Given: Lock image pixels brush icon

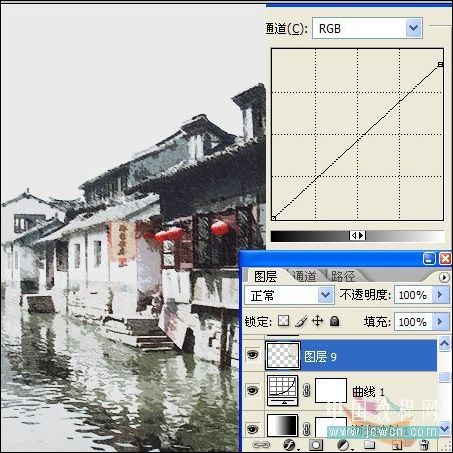Looking at the screenshot, I should pyautogui.click(x=301, y=321).
